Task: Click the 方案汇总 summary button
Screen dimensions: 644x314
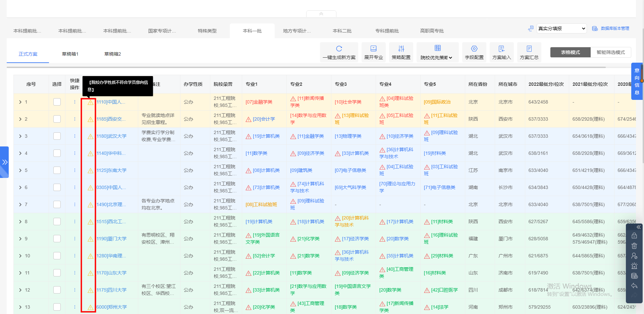Action: (529, 52)
